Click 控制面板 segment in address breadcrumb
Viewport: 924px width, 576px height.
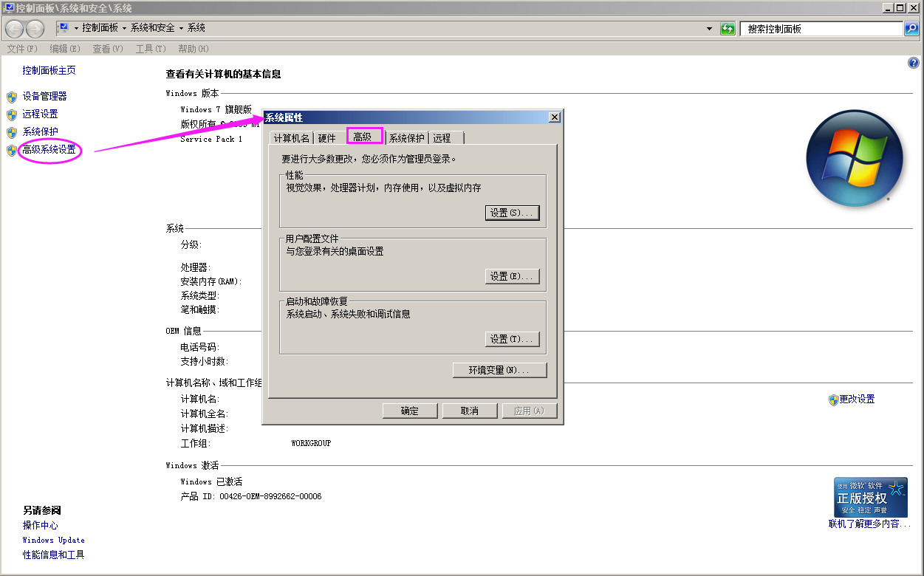(100, 28)
